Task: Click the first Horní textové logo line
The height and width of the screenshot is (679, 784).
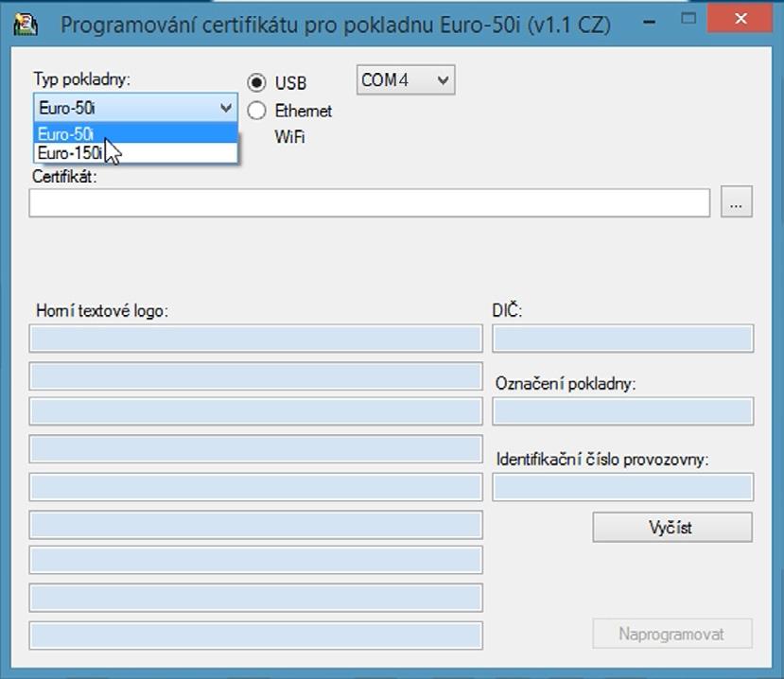Action: 256,338
